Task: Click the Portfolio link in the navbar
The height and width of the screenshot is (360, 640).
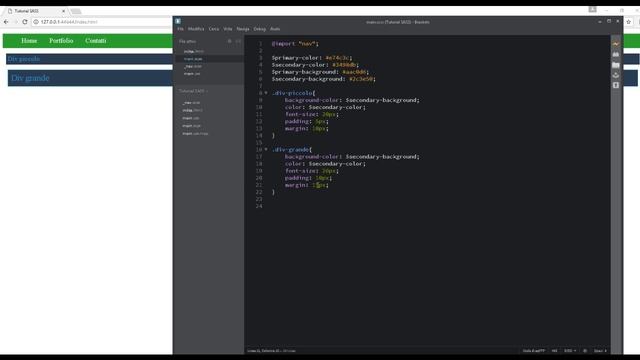Action: [61, 41]
